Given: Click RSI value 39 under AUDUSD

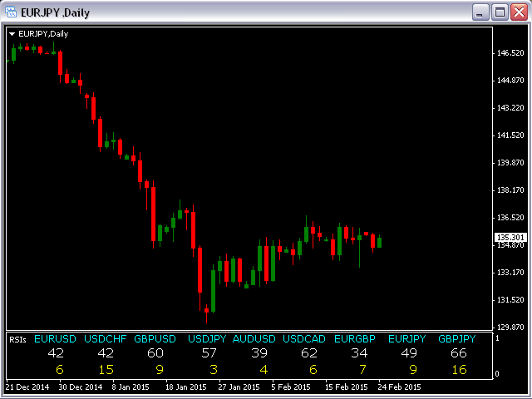Looking at the screenshot, I should click(x=259, y=353).
